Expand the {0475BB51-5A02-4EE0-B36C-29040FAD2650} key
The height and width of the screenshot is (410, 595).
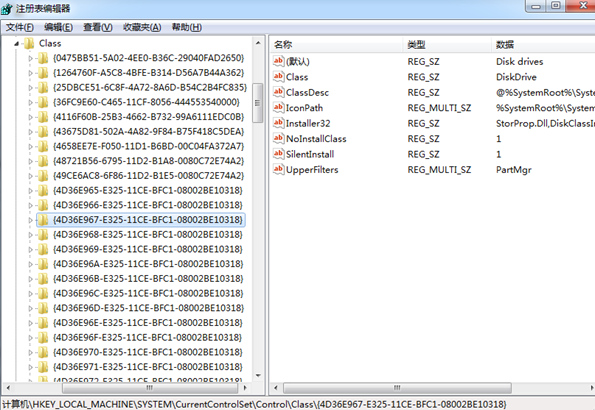[31, 58]
